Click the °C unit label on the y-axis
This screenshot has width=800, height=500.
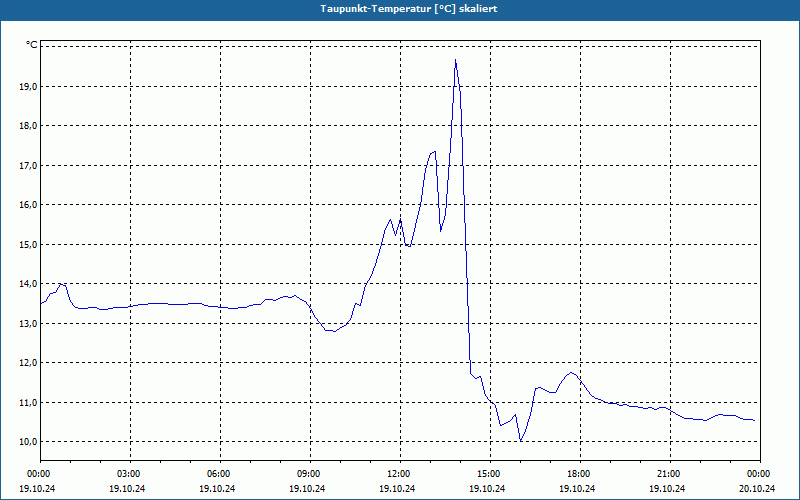point(32,45)
